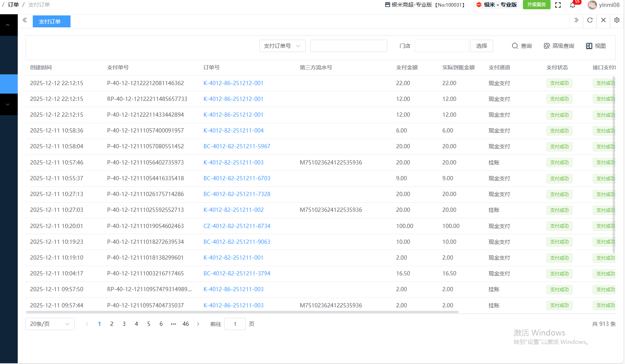Open the 视图 view options
This screenshot has width=625, height=364.
tap(596, 46)
